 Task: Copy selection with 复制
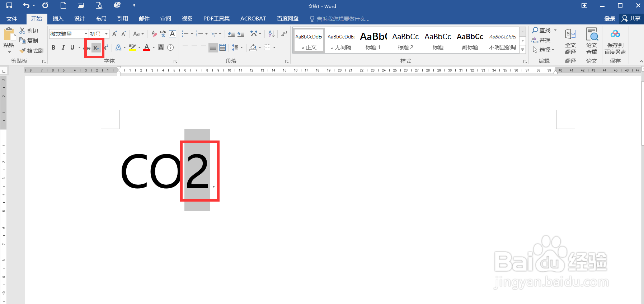29,41
